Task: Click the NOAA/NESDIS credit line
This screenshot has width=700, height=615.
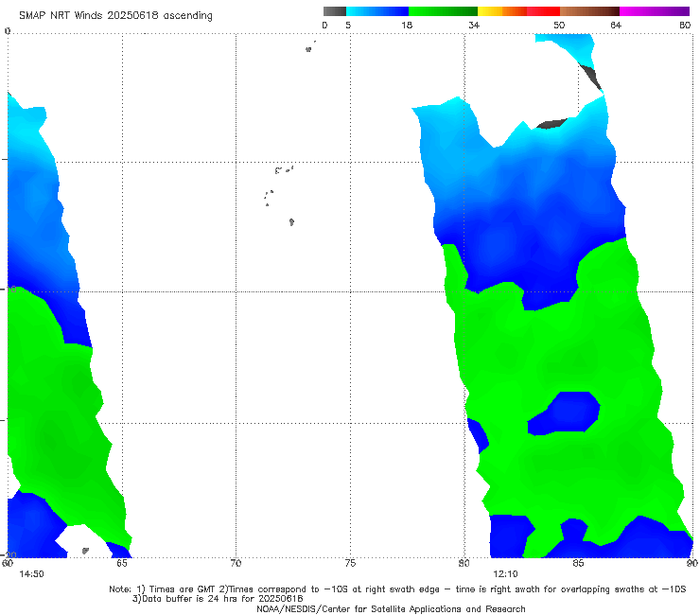Action: pyautogui.click(x=391, y=609)
